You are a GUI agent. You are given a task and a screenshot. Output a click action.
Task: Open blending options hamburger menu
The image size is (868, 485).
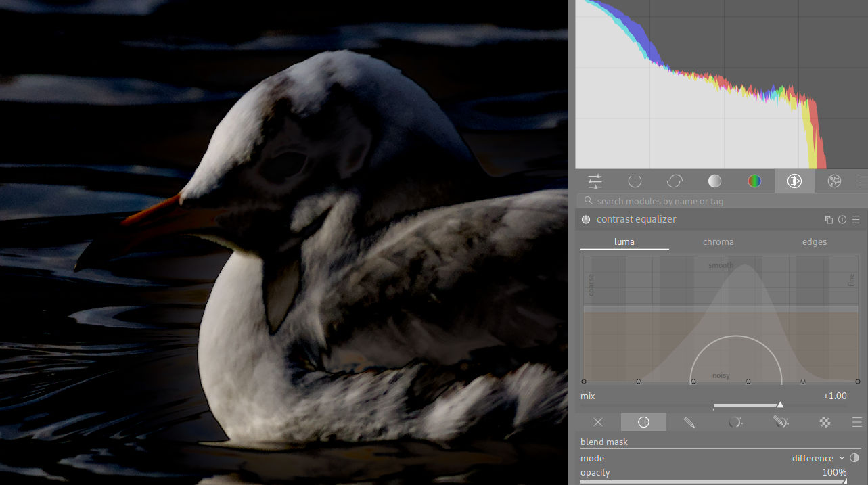tap(857, 422)
